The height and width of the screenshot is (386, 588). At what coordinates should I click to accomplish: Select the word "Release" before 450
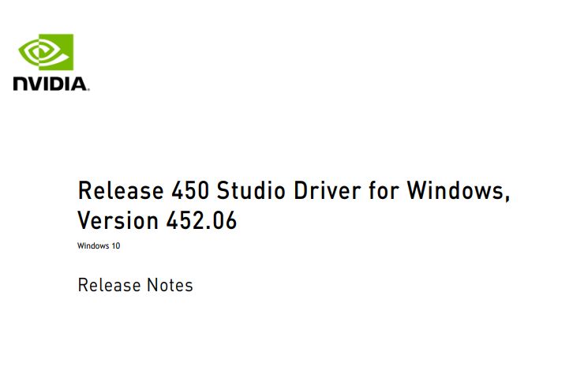tap(121, 190)
